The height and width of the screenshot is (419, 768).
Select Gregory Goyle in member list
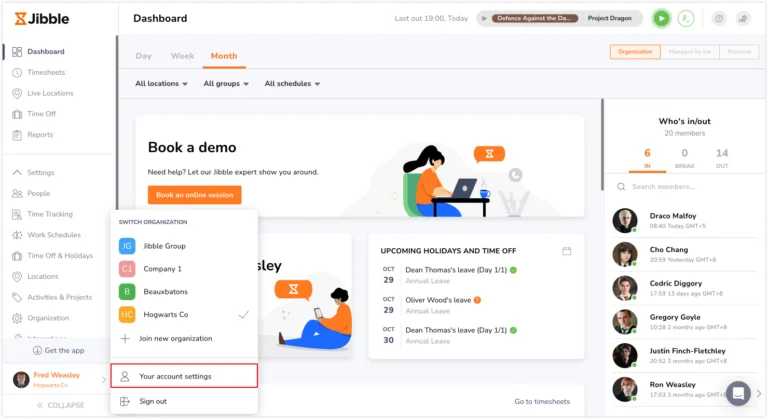click(x=684, y=322)
